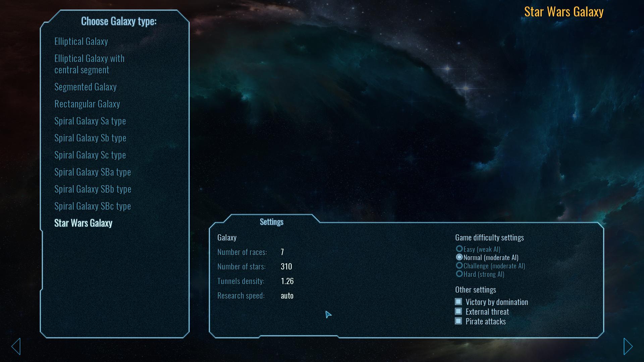Screen dimensions: 644x362
Task: Select Spiral Galaxy SBa type
Action: [x=93, y=172]
